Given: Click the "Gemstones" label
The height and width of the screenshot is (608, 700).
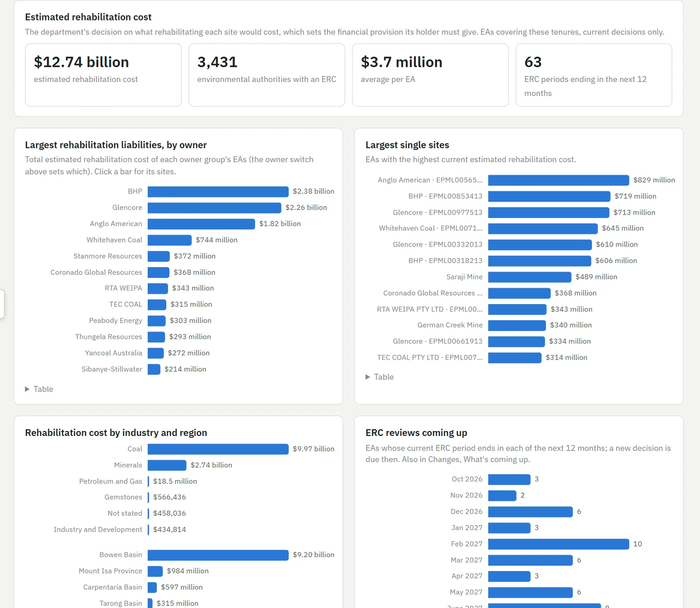Looking at the screenshot, I should (123, 497).
